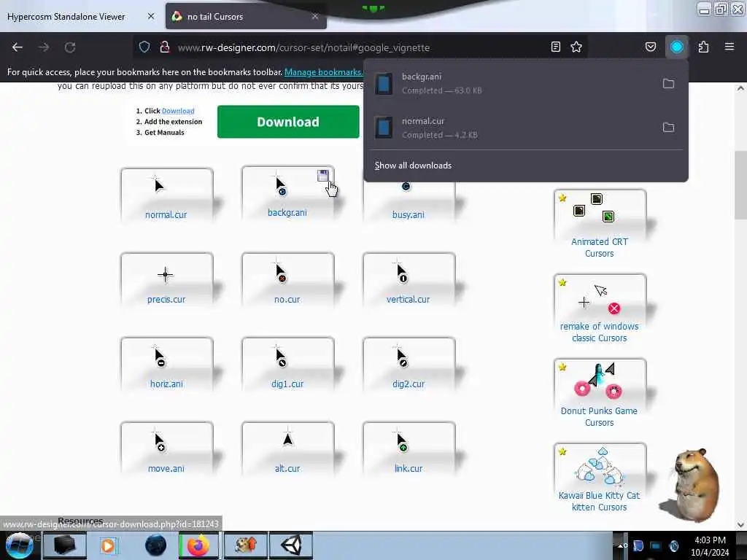Click the small Download link in step 1
This screenshot has height=560, width=747.
point(178,111)
